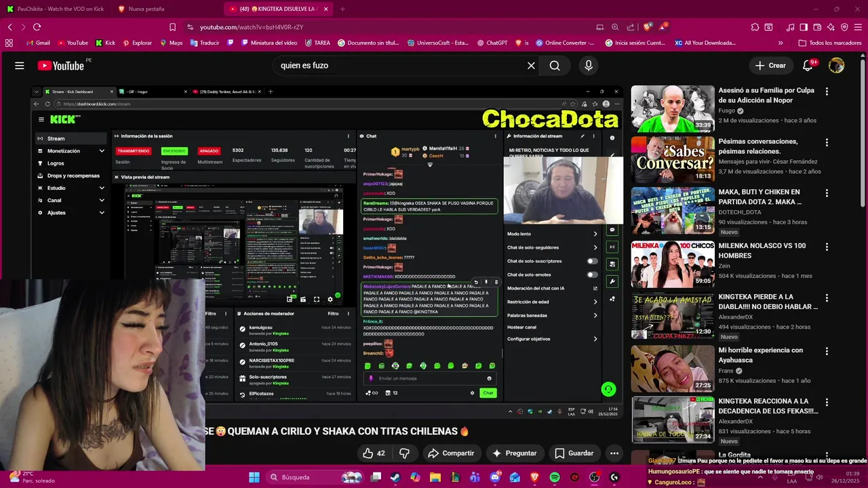Run search with the magnifier button
Screen dimensions: 868x488
555,66
